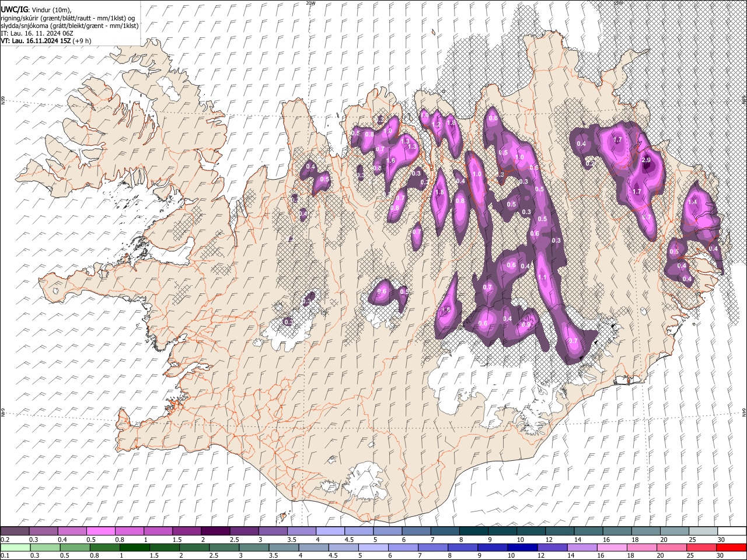Screen dimensions: 747x560
Task: Select light pink bottom swatch between 16 and 18
Action: (x=612, y=547)
